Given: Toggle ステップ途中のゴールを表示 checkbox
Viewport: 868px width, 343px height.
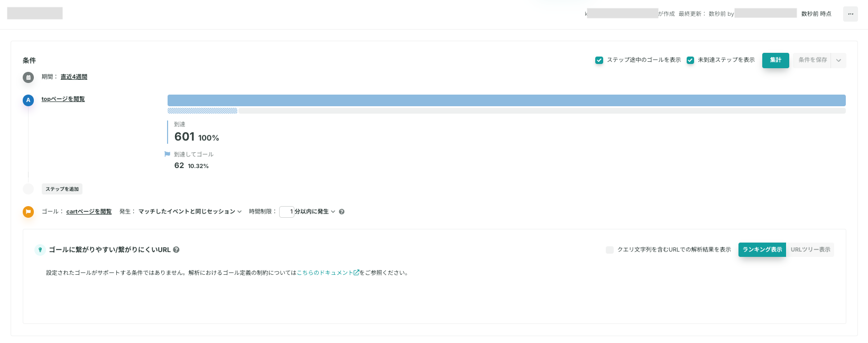Looking at the screenshot, I should (x=599, y=60).
